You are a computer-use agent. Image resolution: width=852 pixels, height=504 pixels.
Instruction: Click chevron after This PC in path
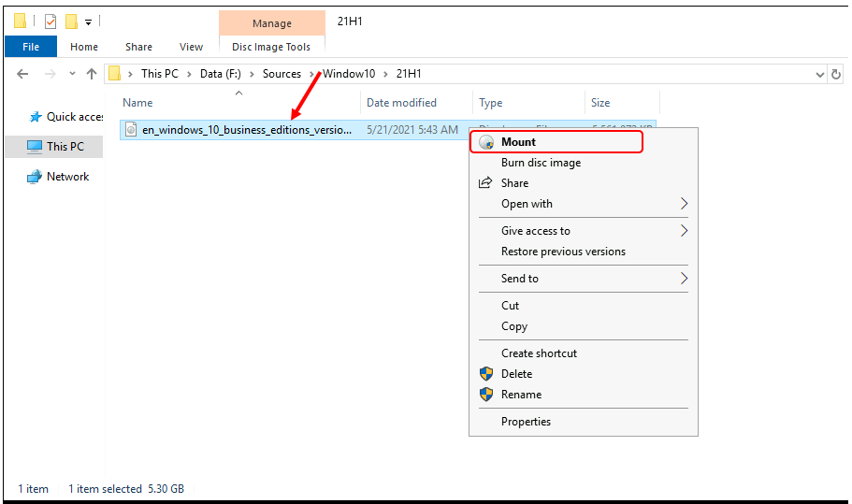click(x=189, y=74)
